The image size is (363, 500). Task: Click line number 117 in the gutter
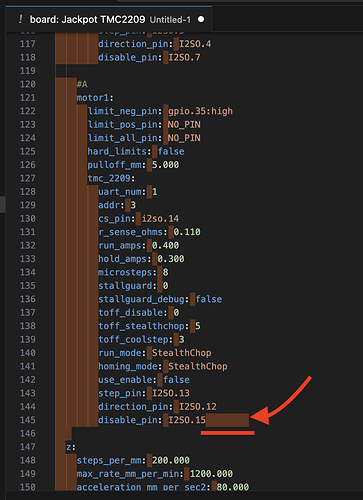point(28,44)
